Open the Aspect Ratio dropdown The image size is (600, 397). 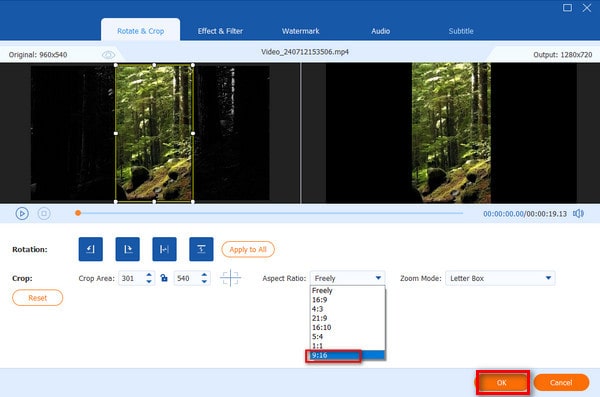pos(347,278)
